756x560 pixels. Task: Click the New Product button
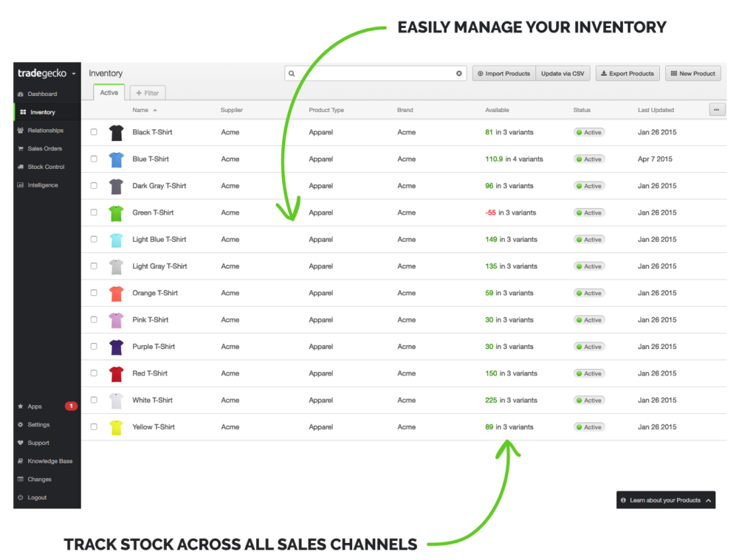pos(693,74)
